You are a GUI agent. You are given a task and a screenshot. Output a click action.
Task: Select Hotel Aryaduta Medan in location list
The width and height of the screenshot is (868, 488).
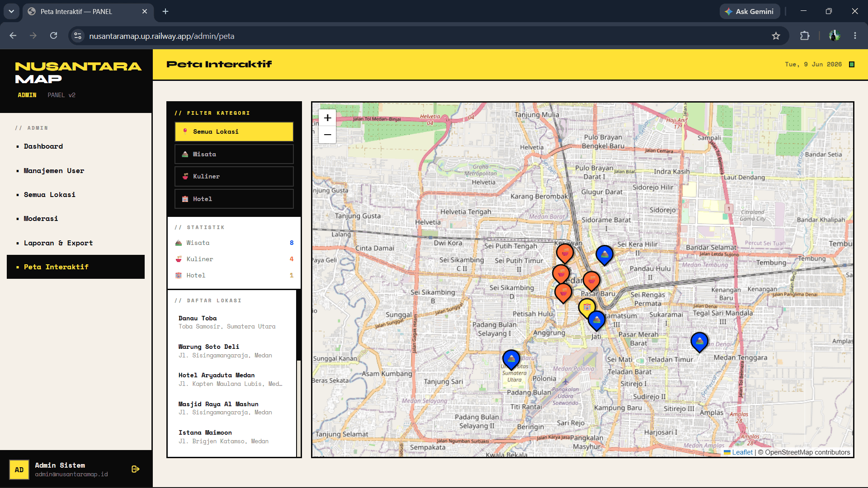pos(232,379)
